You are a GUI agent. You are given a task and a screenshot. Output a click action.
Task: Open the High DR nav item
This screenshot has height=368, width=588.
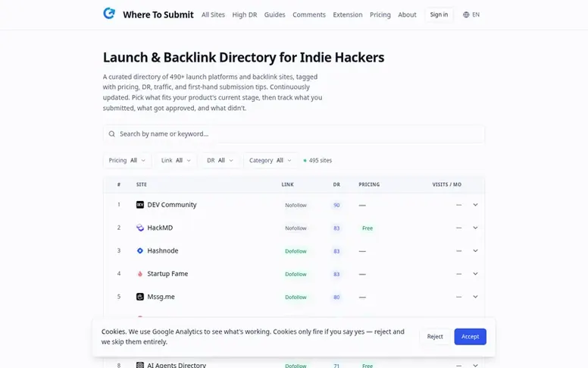coord(245,14)
